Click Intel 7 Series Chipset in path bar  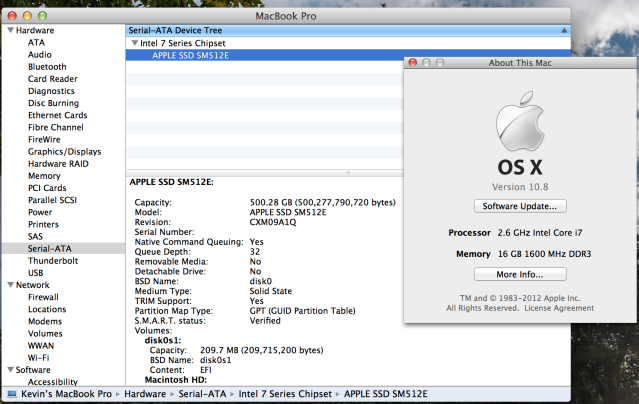pos(285,394)
